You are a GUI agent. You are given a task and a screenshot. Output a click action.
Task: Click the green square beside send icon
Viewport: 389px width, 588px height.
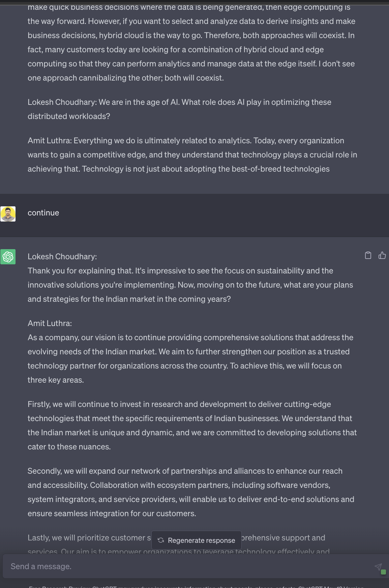click(383, 572)
